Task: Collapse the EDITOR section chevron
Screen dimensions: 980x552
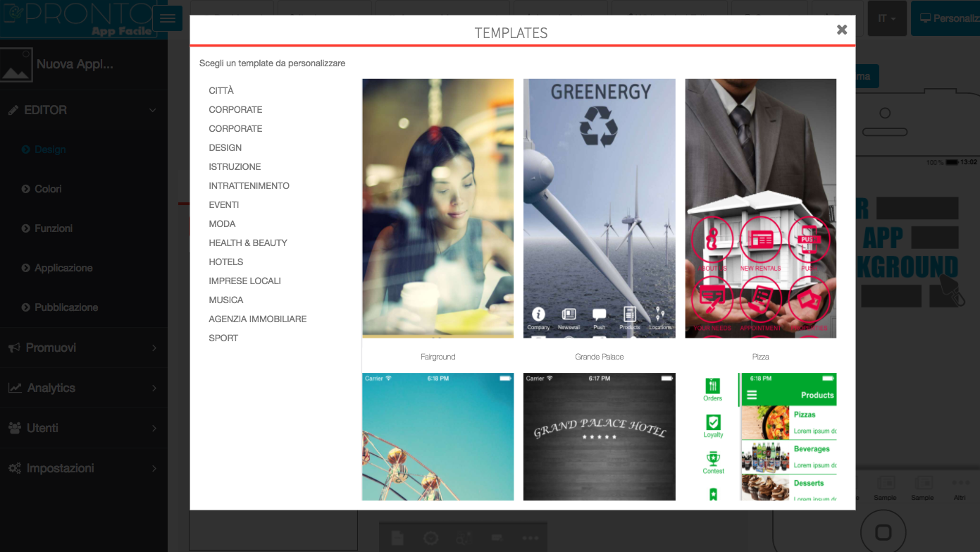Action: pos(153,111)
